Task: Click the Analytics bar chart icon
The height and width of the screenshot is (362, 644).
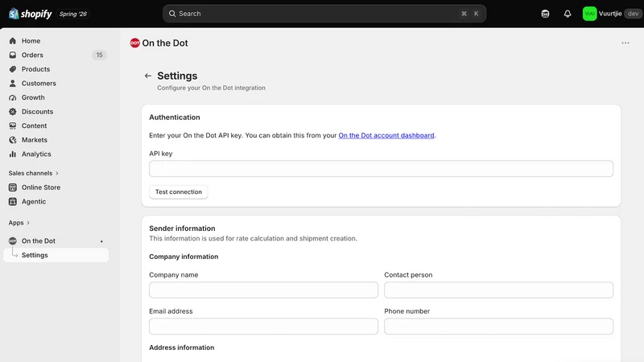Action: click(13, 154)
